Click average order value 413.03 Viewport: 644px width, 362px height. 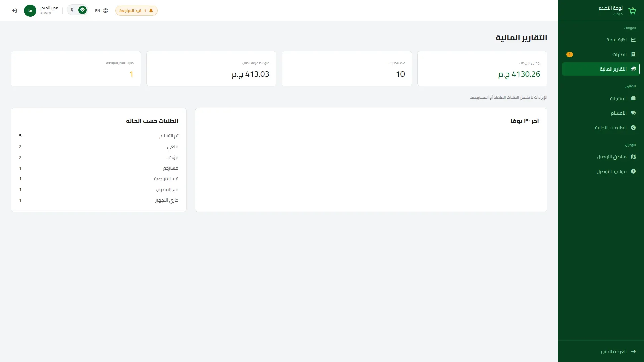point(251,74)
